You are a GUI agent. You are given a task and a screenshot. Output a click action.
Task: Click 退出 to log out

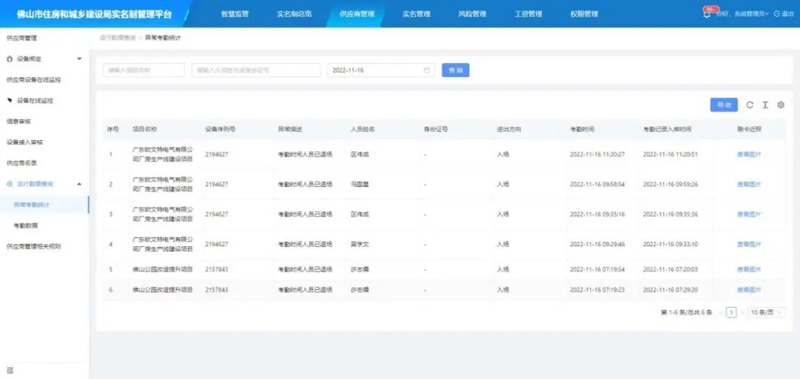pos(784,14)
